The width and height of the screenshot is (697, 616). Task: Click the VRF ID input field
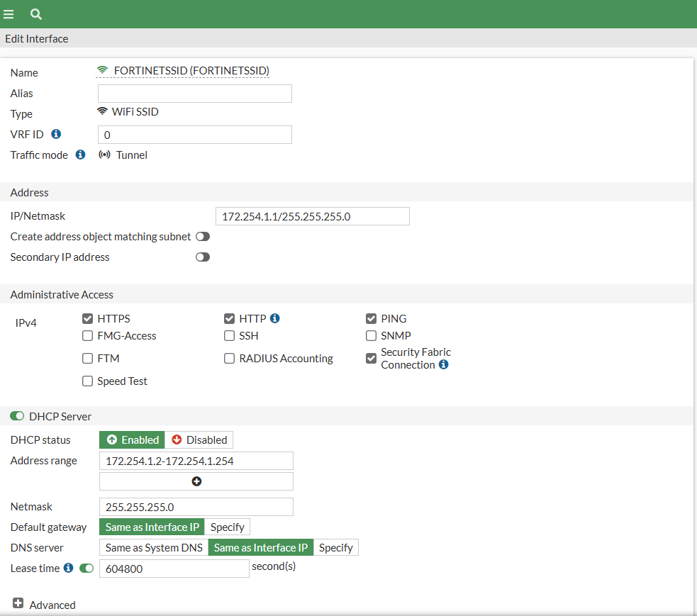tap(195, 135)
